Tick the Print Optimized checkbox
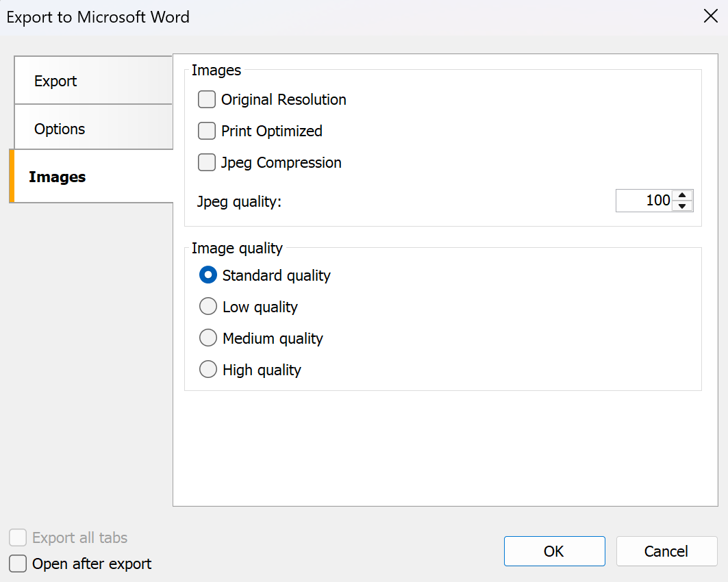728x582 pixels. click(207, 131)
